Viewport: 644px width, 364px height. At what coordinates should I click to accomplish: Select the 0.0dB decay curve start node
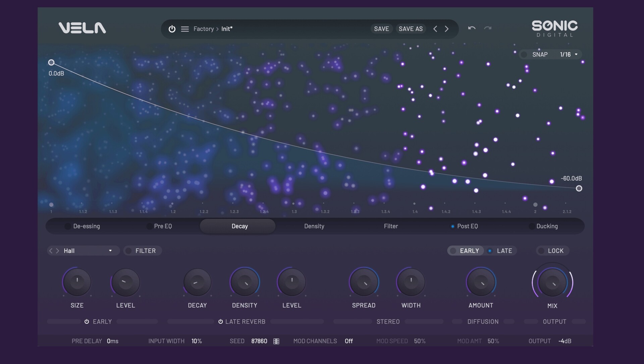tap(51, 62)
